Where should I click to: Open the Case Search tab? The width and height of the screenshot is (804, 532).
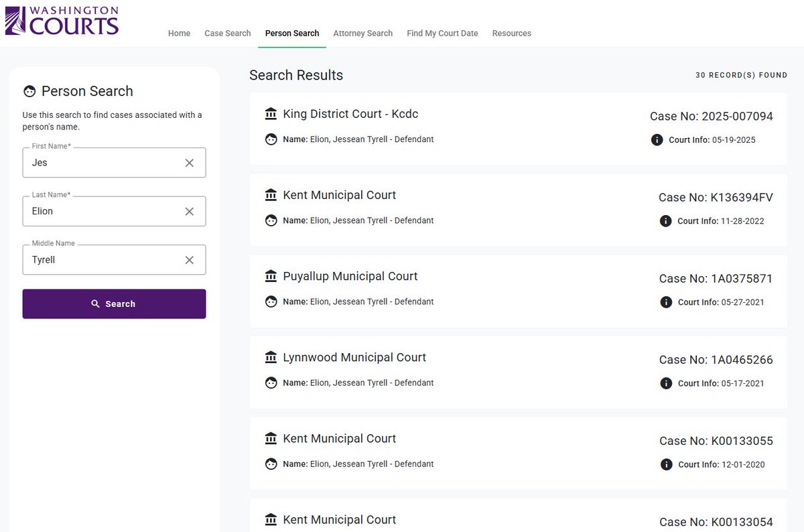[x=228, y=34]
